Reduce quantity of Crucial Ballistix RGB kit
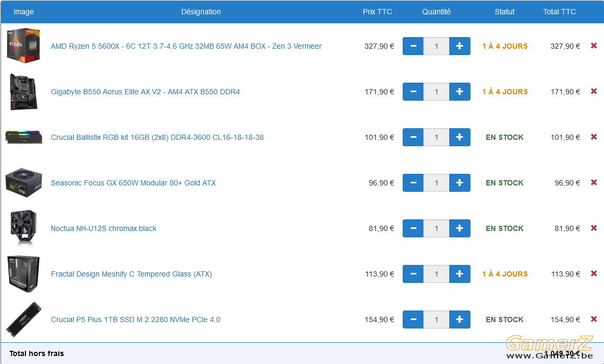Screen dimensions: 604x364 pyautogui.click(x=413, y=137)
